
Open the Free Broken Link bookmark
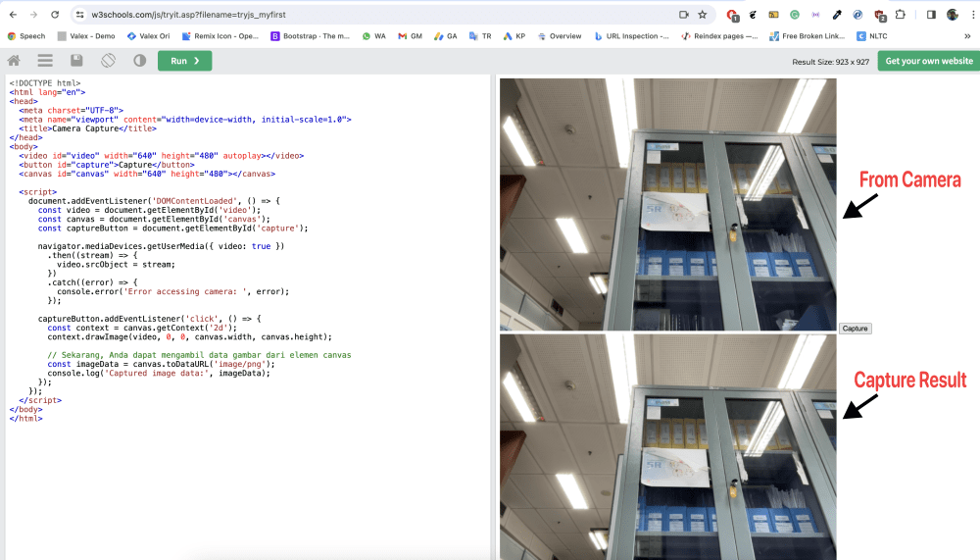point(807,36)
